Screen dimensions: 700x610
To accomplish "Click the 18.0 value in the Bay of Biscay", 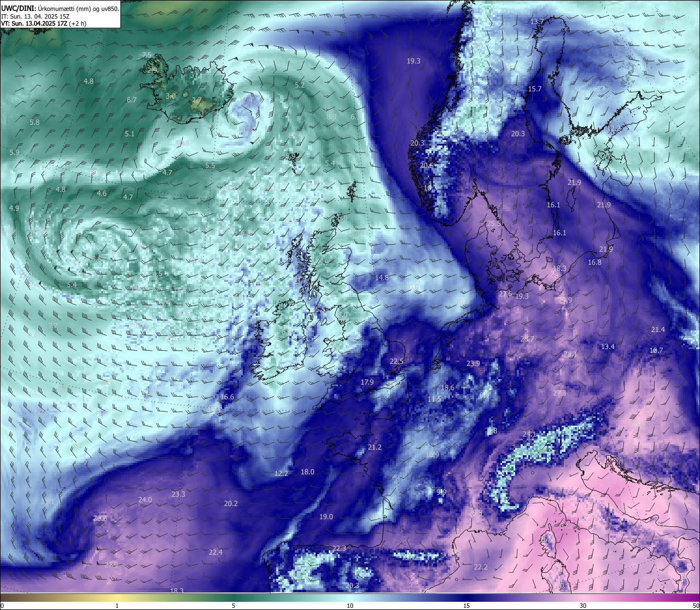I will point(307,472).
